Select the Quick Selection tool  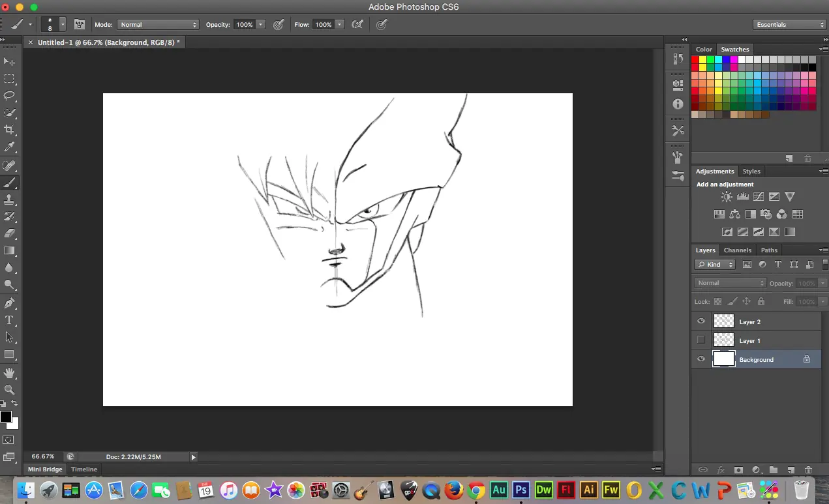point(9,113)
